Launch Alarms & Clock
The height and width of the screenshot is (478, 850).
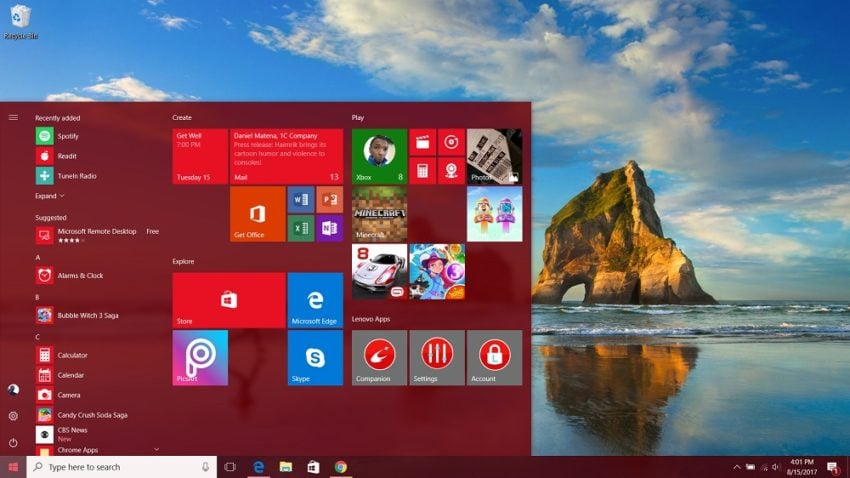[x=69, y=275]
